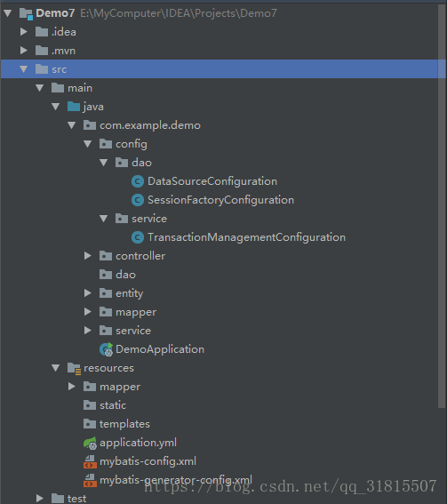Collapse the java source folder arrow
This screenshot has height=504, width=447.
tap(56, 107)
